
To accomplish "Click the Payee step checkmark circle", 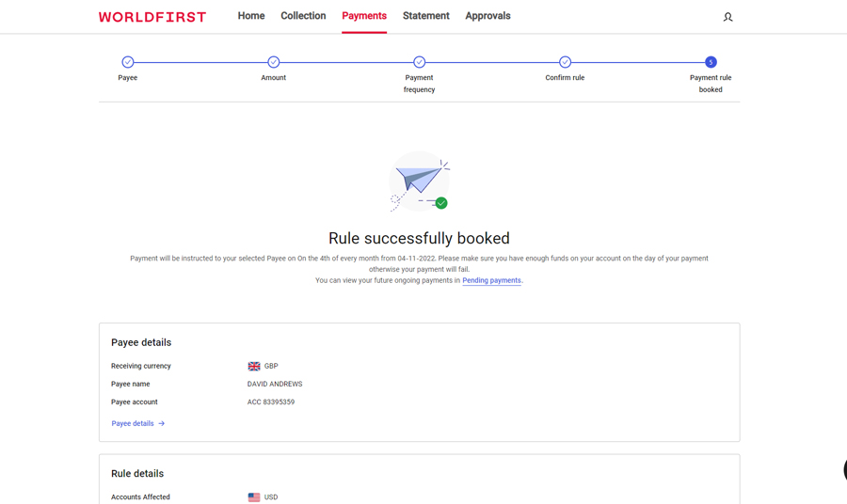I will tap(128, 62).
